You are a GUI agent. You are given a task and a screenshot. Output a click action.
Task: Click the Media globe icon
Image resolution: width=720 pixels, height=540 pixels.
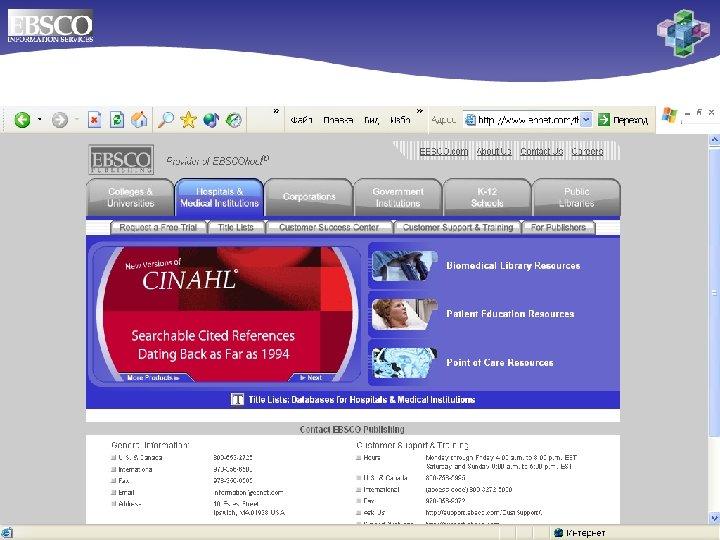tap(211, 120)
